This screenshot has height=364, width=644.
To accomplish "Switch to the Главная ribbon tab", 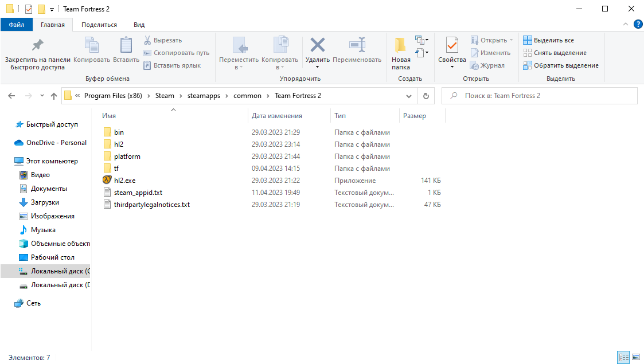I will point(53,25).
